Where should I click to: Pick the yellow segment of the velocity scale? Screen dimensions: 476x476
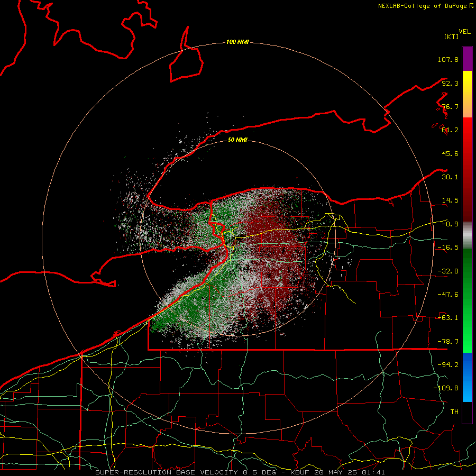(467, 94)
